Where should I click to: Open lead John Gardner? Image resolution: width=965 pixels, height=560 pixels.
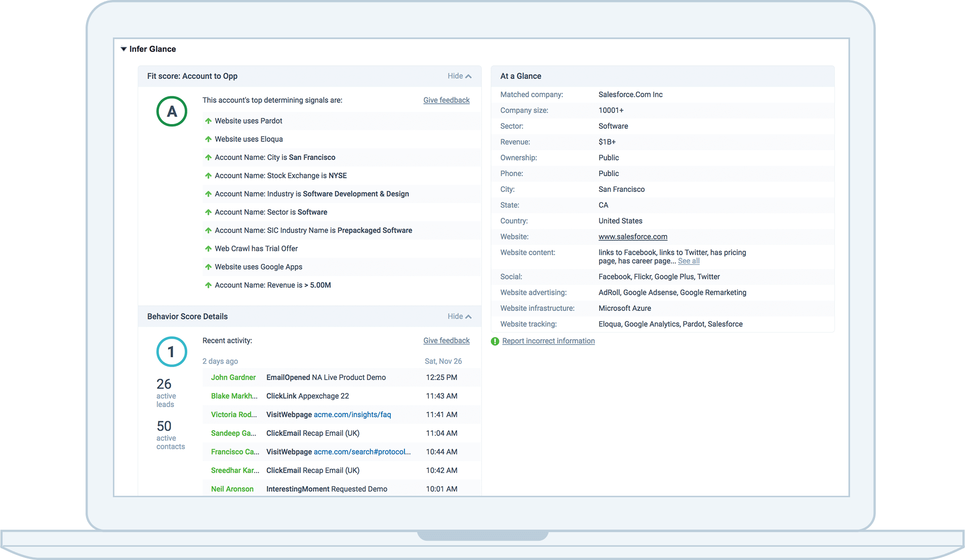pos(233,377)
